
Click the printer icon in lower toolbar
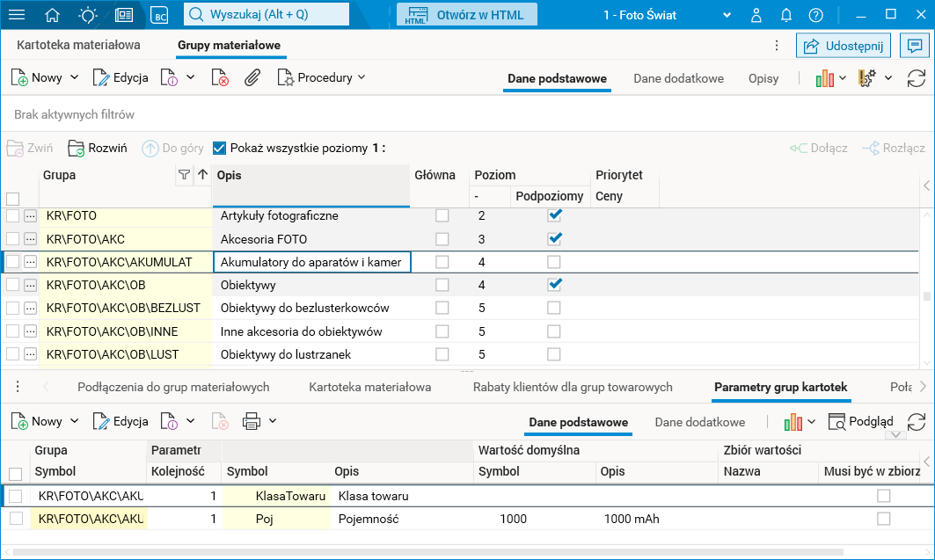[x=252, y=421]
